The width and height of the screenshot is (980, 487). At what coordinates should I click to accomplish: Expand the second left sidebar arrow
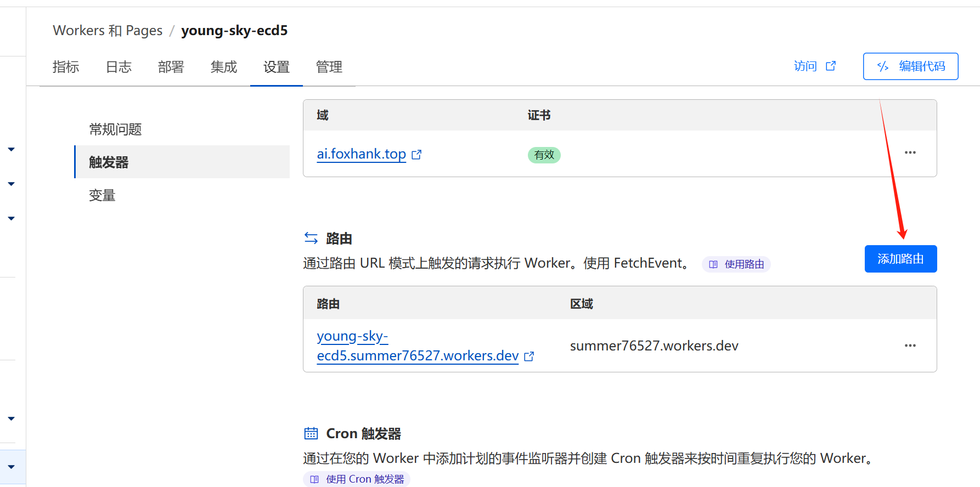(11, 184)
